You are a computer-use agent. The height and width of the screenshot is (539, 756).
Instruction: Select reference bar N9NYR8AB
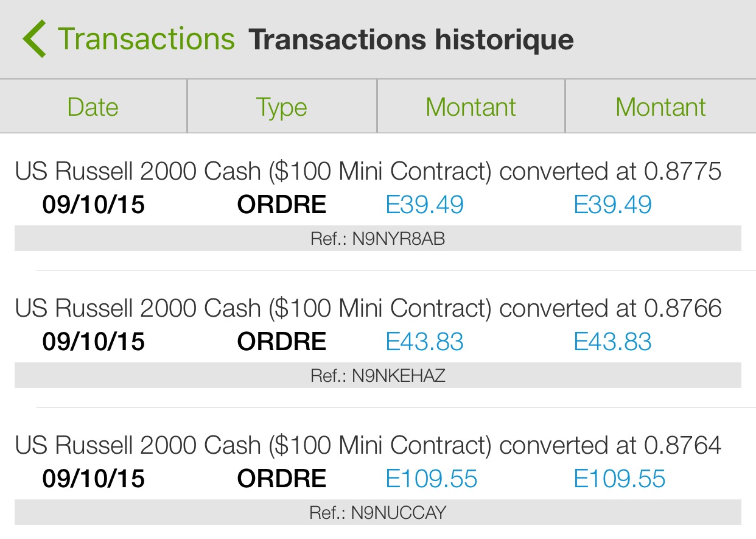point(377,239)
